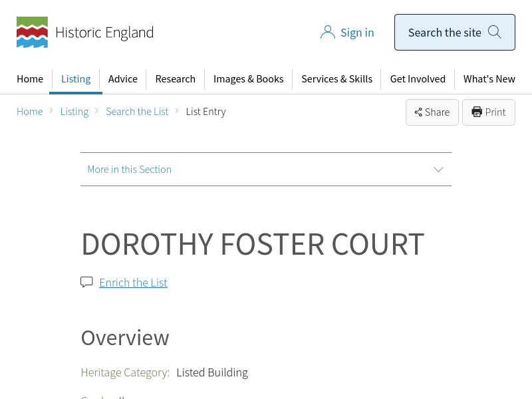The width and height of the screenshot is (532, 399).
Task: Go to Search the List breadcrumb
Action: point(137,112)
